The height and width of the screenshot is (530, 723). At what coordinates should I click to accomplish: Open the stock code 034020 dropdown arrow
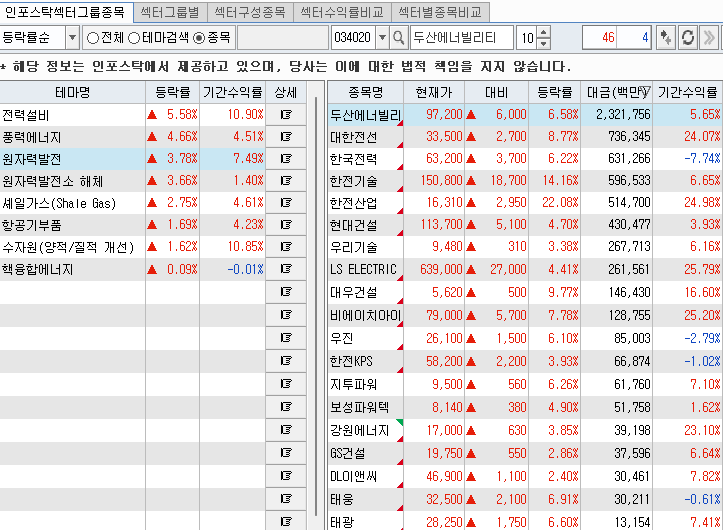point(382,37)
